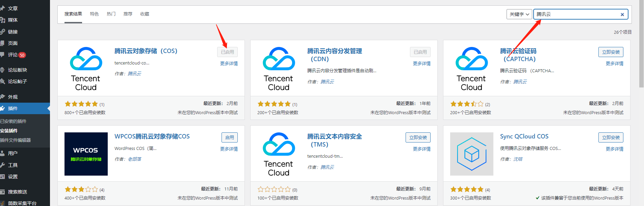Open 用户 (Users) in the sidebar
Viewport: 644px width, 206px height.
click(x=13, y=153)
